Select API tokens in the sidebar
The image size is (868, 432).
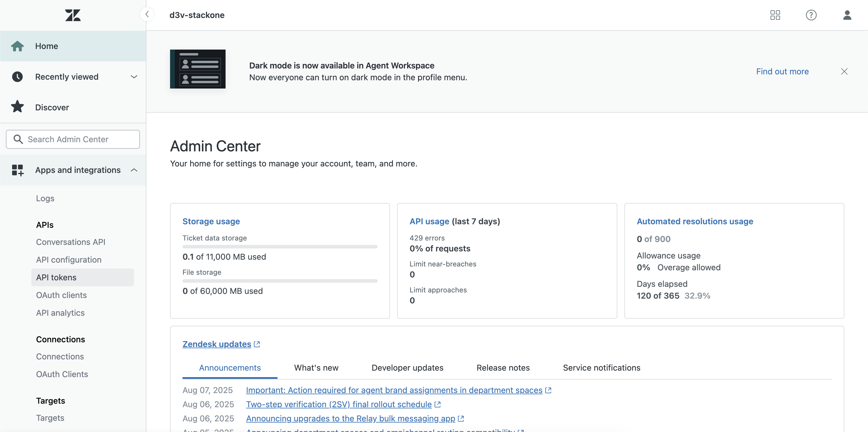pos(56,277)
